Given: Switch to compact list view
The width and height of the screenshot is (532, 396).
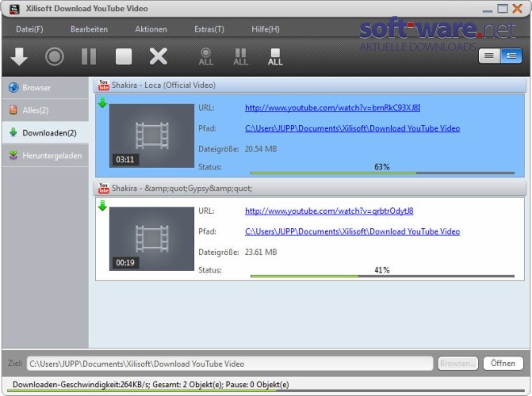Looking at the screenshot, I should pyautogui.click(x=489, y=55).
